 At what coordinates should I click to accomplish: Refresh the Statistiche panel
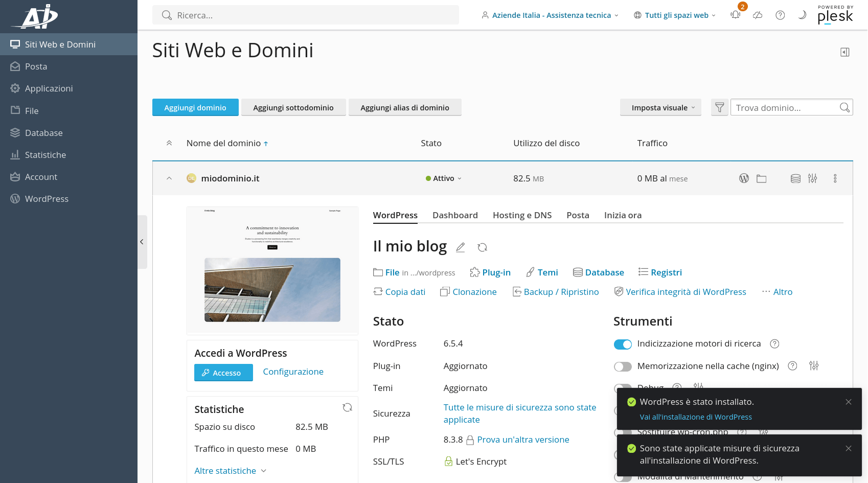pos(348,407)
